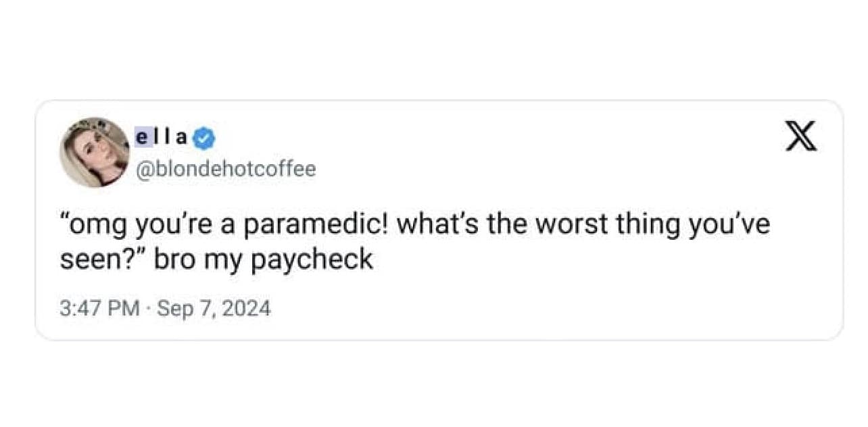Click the display name ella
The width and height of the screenshot is (868, 427).
click(x=162, y=137)
